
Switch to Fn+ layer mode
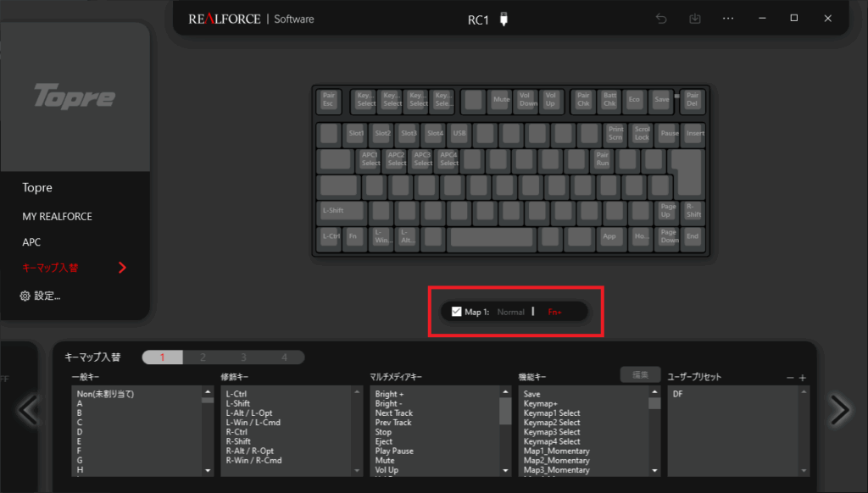pos(555,313)
